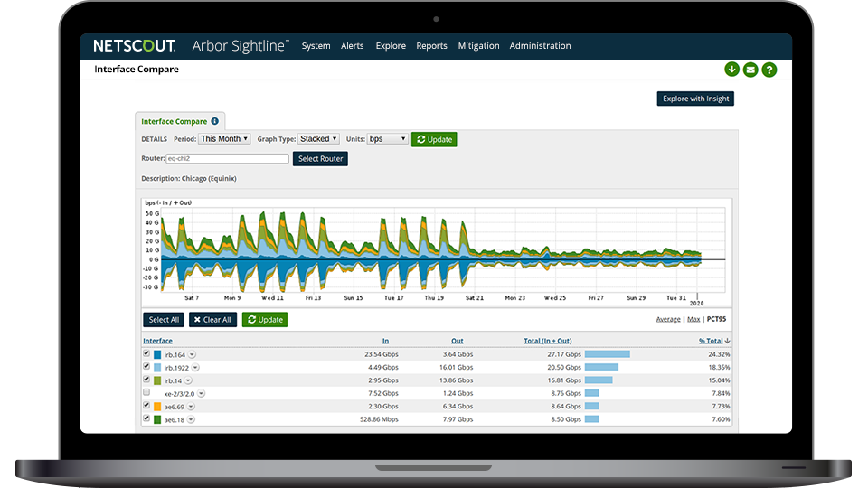
Task: Open the Units dropdown set to bps
Action: [388, 139]
